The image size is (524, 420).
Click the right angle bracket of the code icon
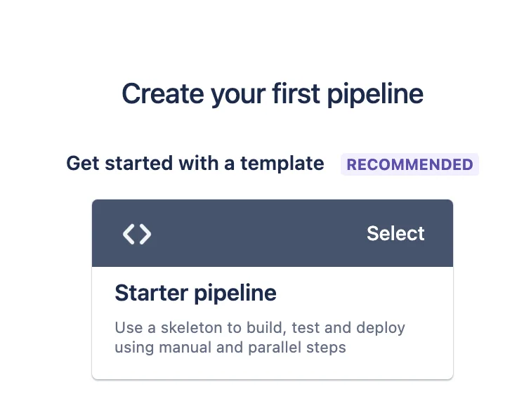tap(145, 234)
